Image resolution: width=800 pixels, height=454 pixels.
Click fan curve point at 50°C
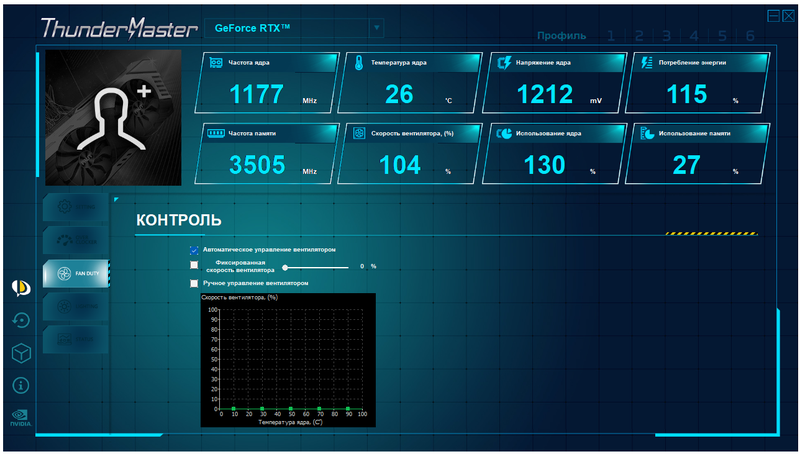tap(291, 409)
